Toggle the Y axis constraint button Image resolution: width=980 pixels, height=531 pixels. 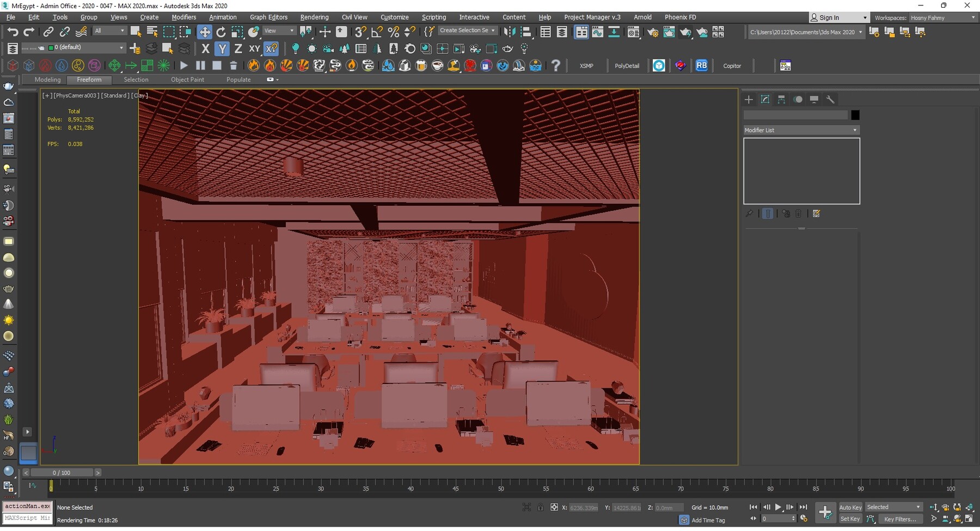222,49
